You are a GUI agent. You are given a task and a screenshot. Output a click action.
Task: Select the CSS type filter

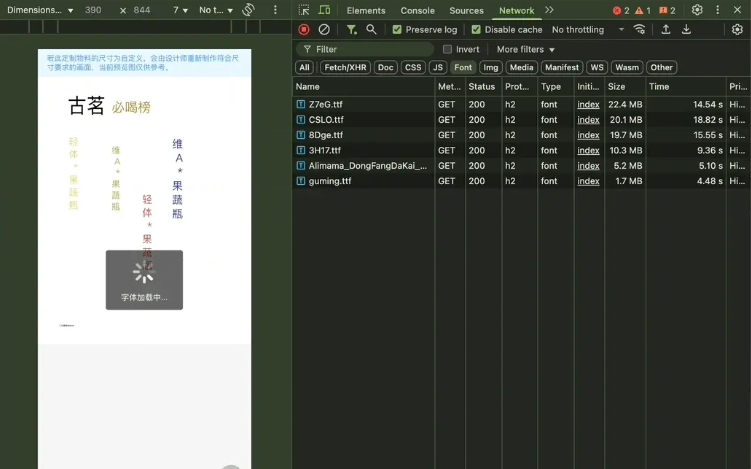click(x=413, y=68)
